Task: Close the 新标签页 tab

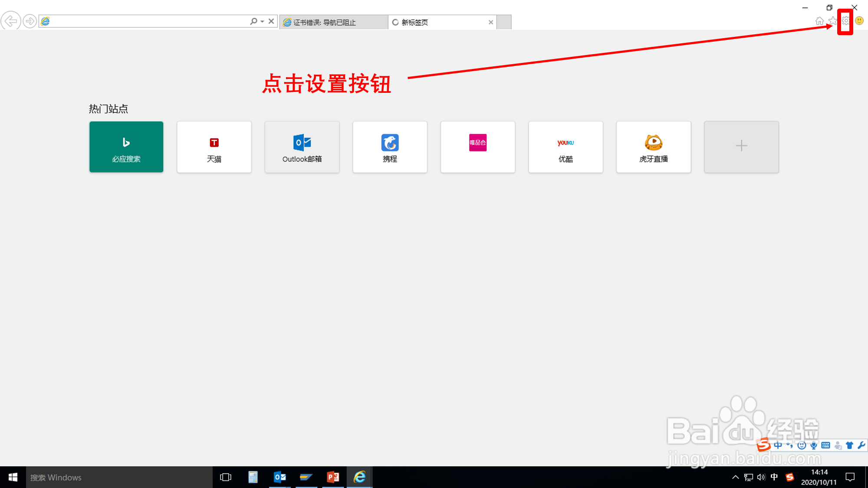Action: (491, 22)
